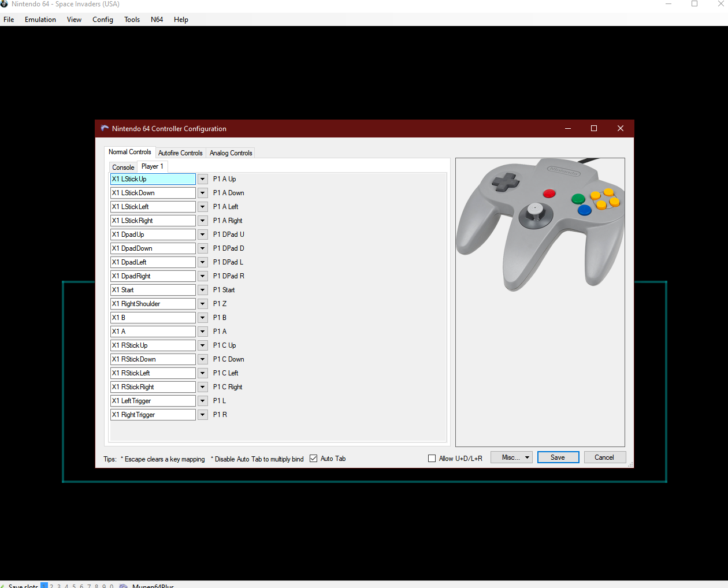The height and width of the screenshot is (588, 728).
Task: Click the X1 LeftTrigger binding field
Action: [153, 401]
